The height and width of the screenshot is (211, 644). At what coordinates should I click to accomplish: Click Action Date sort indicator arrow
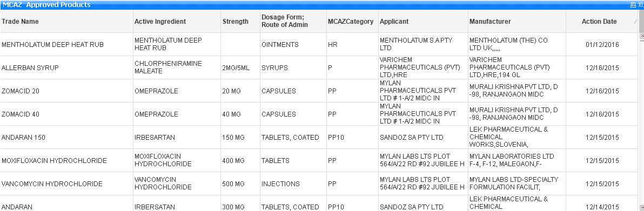click(x=635, y=22)
